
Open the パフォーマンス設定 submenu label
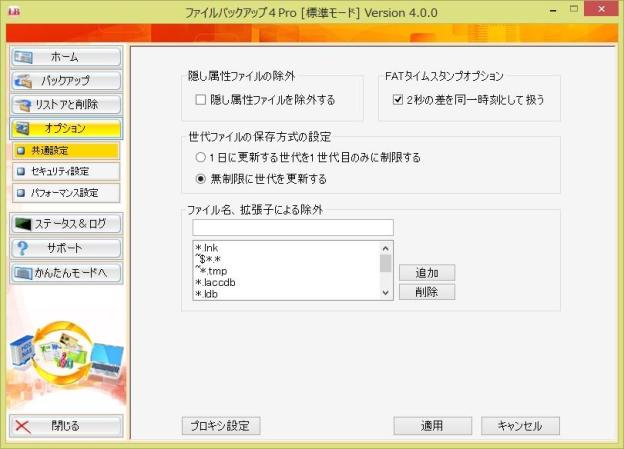(64, 193)
